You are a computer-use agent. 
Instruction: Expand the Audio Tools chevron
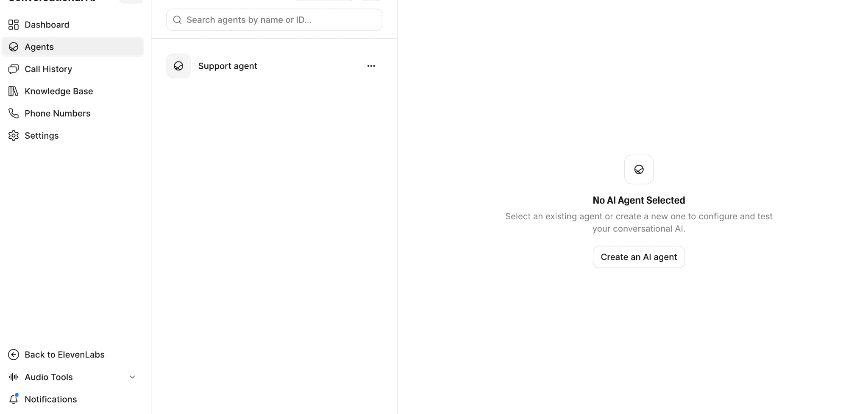coord(132,377)
